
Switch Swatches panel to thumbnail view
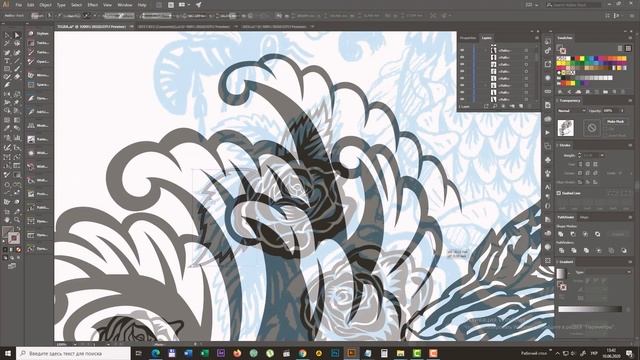click(x=629, y=48)
